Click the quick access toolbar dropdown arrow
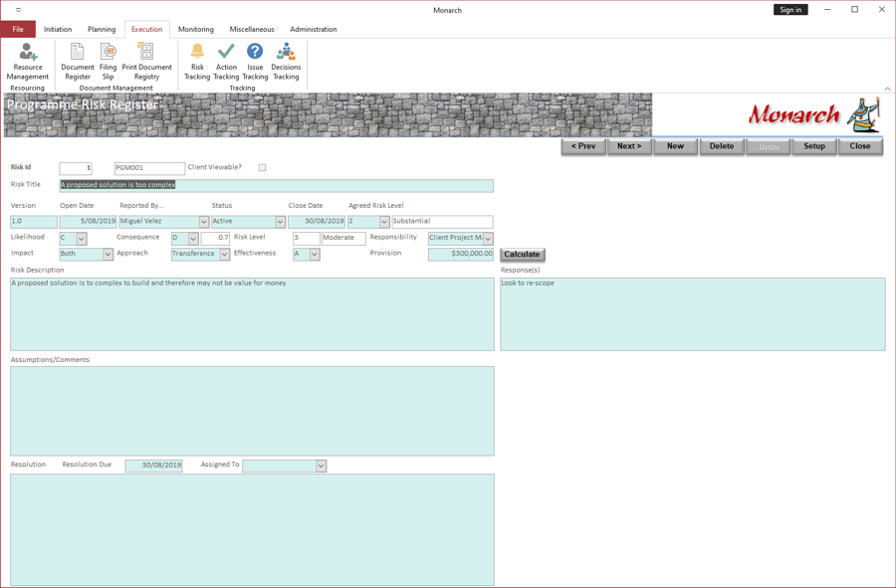 [18, 10]
